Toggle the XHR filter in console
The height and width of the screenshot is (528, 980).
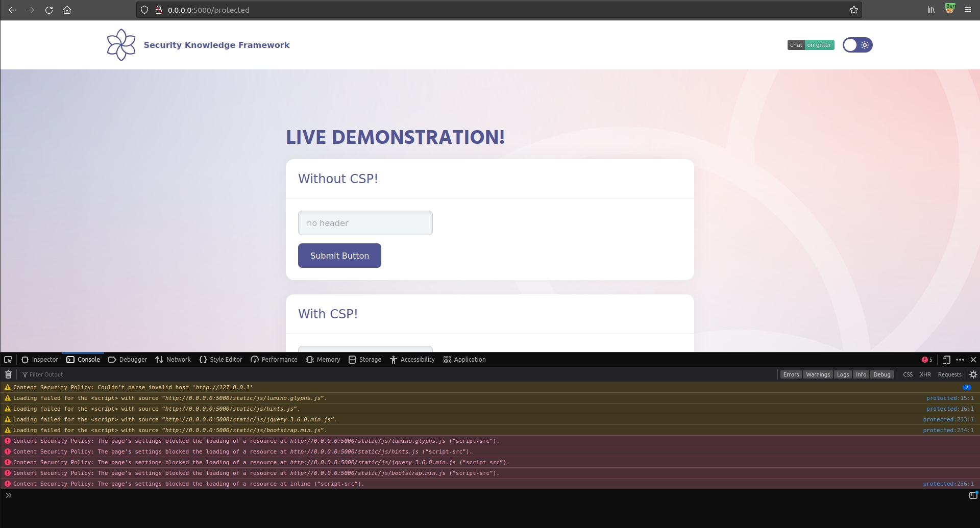pos(925,374)
